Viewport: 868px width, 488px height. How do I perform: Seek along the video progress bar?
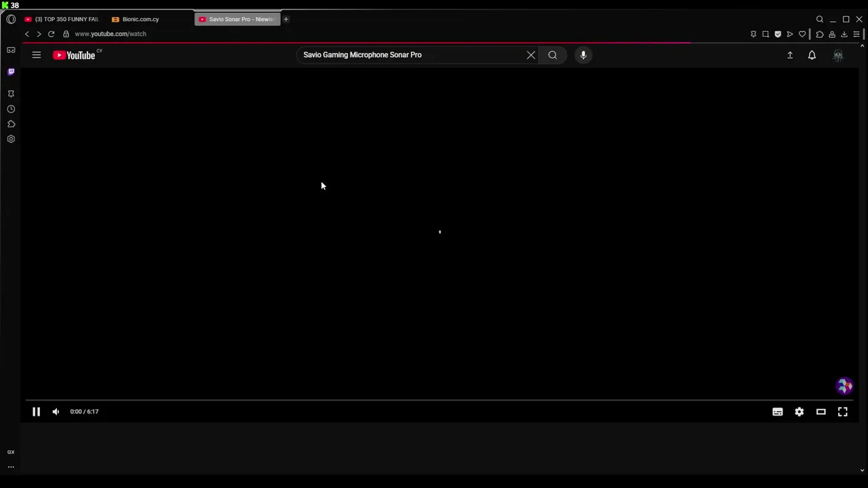click(x=438, y=400)
